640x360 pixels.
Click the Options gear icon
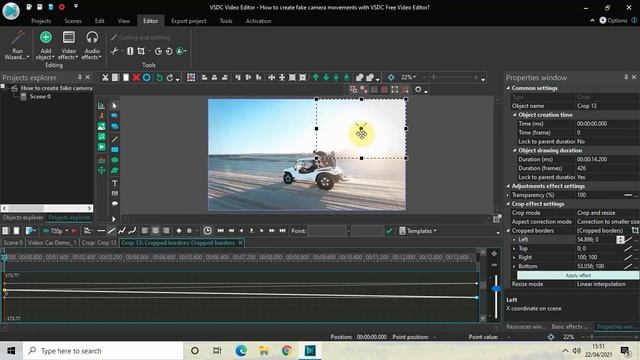pyautogui.click(x=602, y=20)
